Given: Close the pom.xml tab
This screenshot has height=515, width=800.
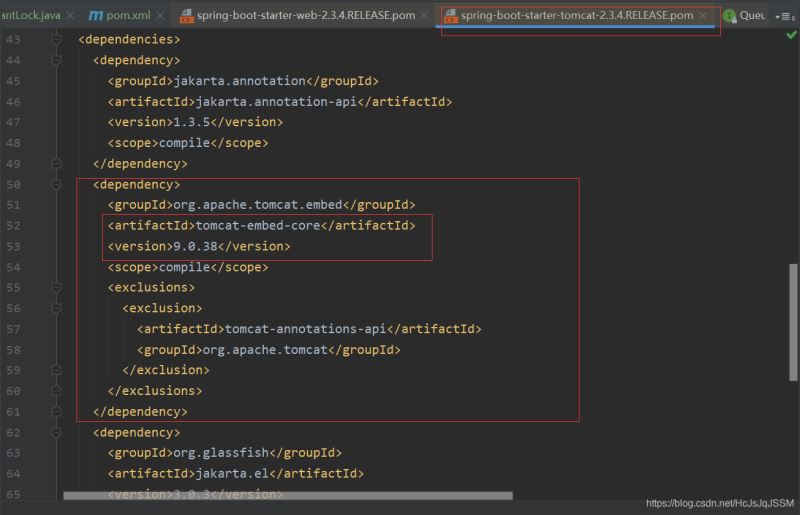Looking at the screenshot, I should [x=160, y=16].
